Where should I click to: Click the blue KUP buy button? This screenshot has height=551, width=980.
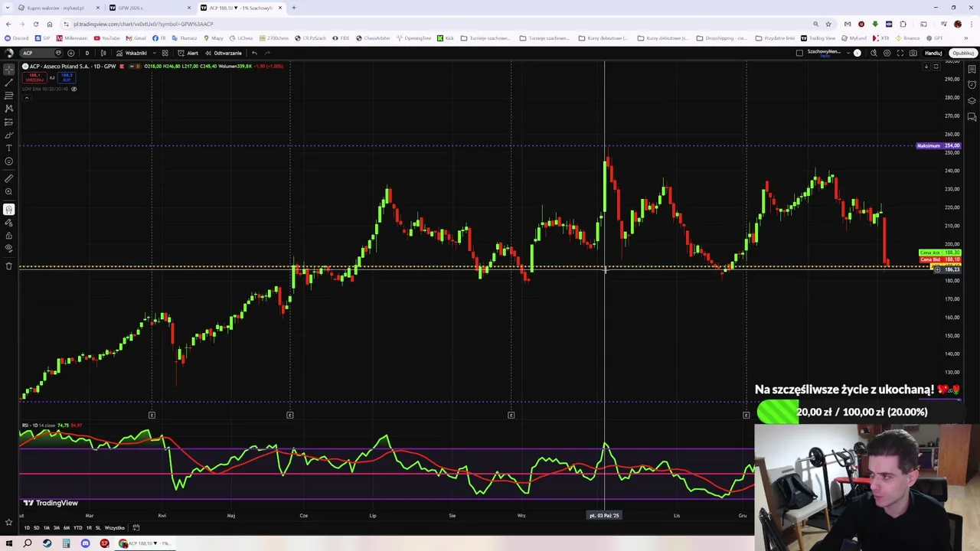66,77
